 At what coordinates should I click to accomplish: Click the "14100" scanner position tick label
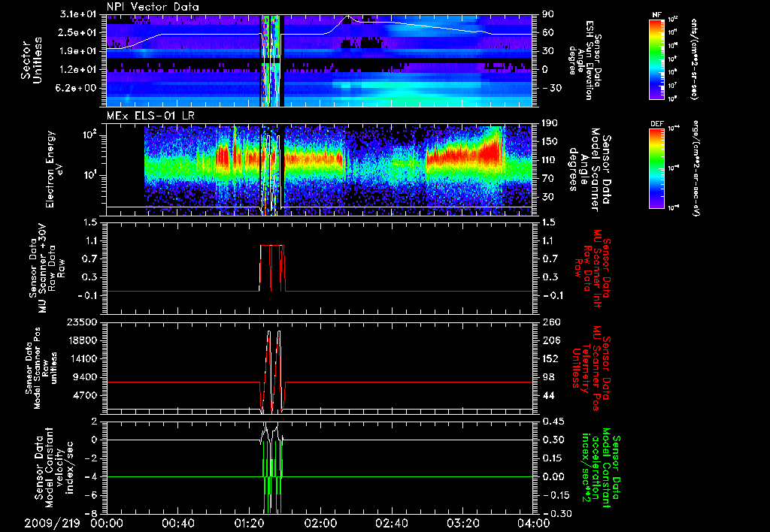point(81,358)
